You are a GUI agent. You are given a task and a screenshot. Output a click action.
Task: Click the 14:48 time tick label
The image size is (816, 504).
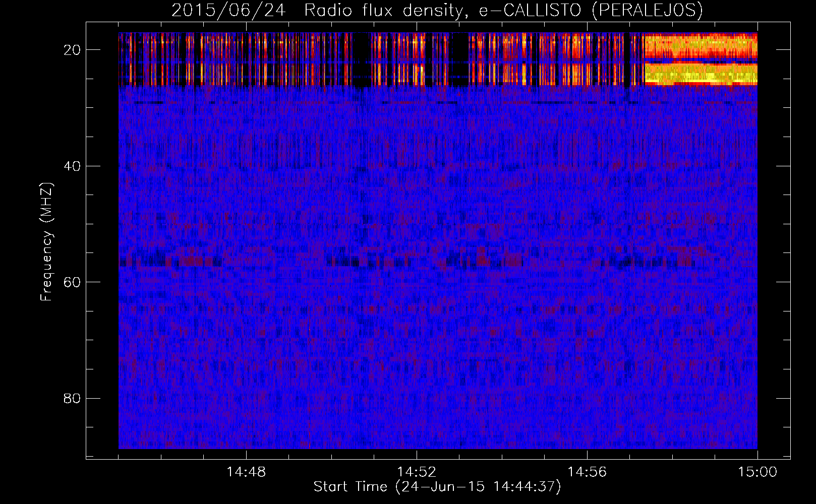(x=246, y=472)
